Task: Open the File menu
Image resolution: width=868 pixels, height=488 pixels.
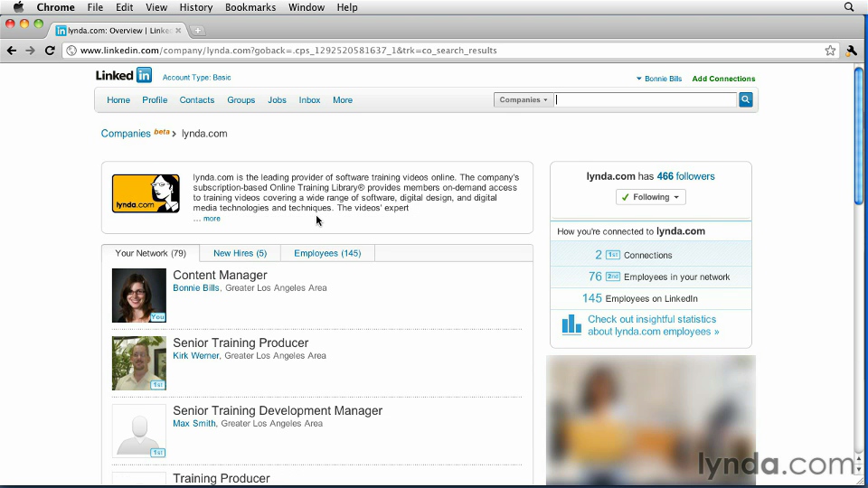Action: click(95, 7)
